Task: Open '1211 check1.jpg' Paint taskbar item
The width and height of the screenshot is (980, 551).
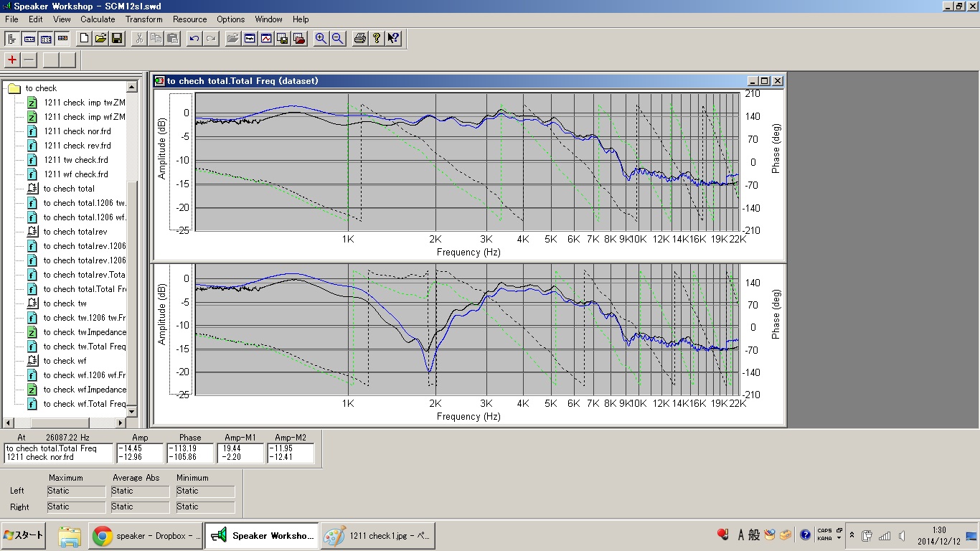Action: tap(378, 536)
